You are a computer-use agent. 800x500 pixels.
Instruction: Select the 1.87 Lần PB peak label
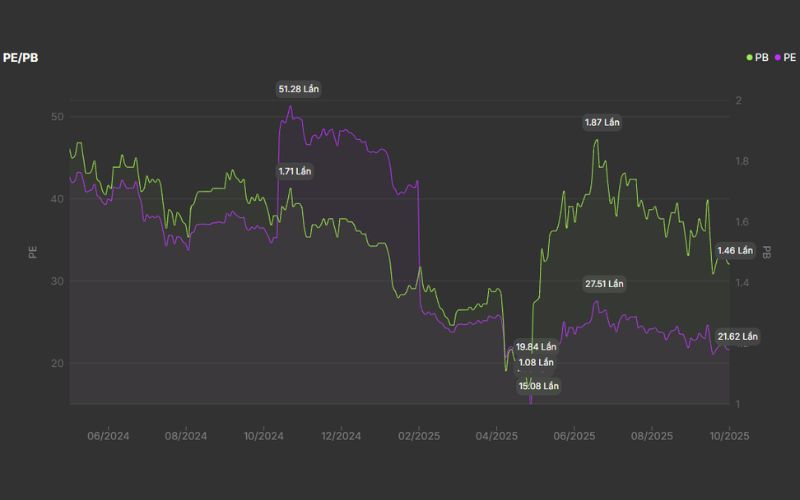[602, 122]
